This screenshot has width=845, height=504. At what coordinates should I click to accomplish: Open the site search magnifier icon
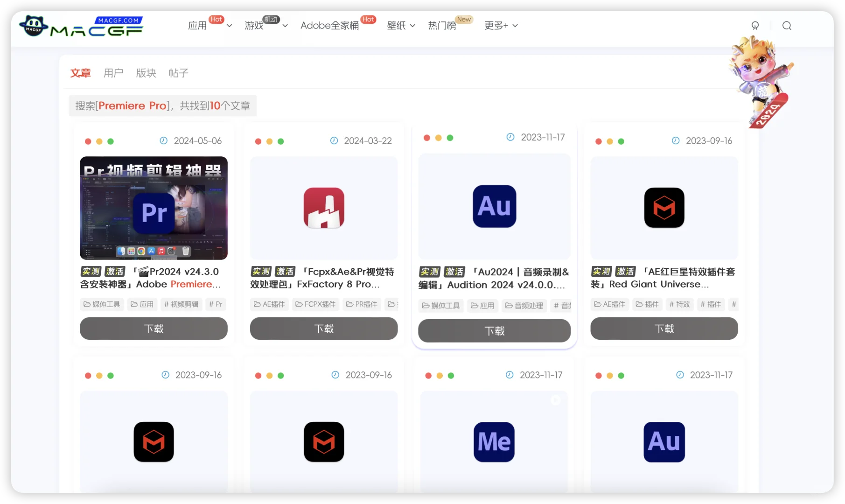787,26
